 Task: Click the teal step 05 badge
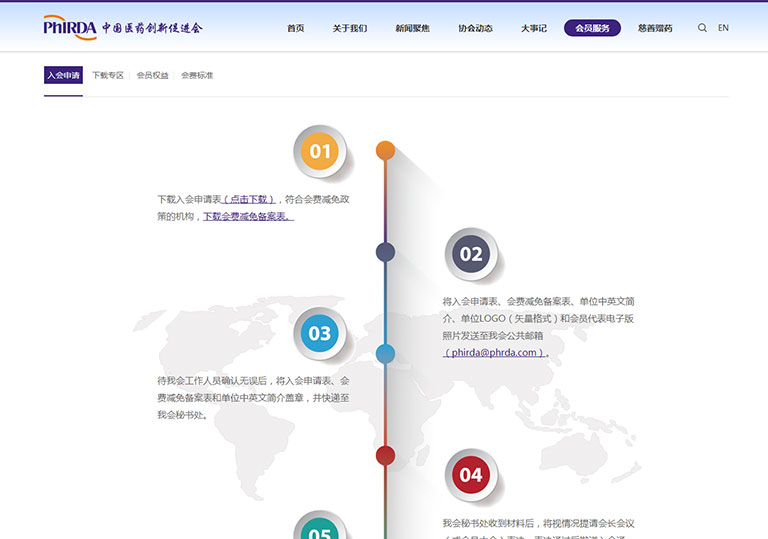[320, 530]
